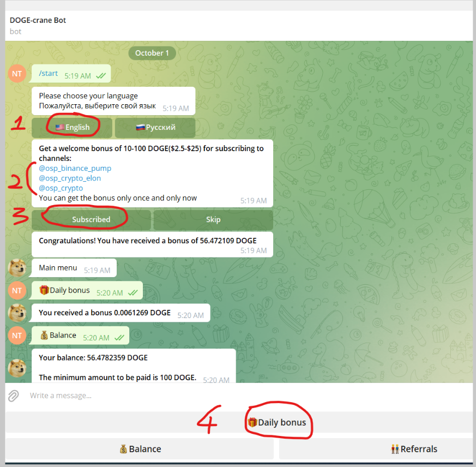Click the 'bot' subtitle under the chat title
Viewport: 476px width, 467px height.
(15, 32)
